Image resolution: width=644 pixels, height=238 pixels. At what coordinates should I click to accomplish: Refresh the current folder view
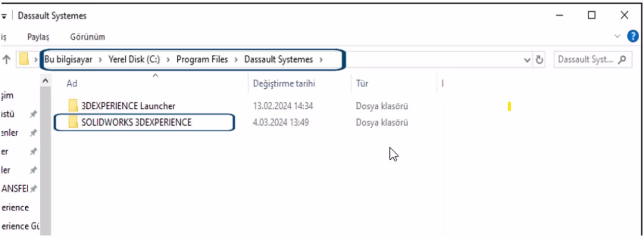(x=539, y=59)
